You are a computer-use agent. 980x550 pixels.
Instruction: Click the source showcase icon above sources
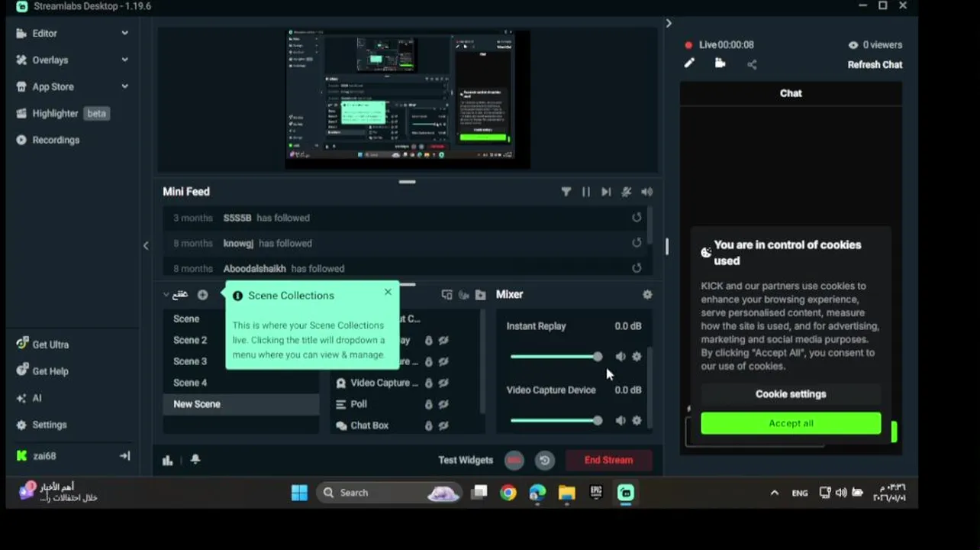446,295
